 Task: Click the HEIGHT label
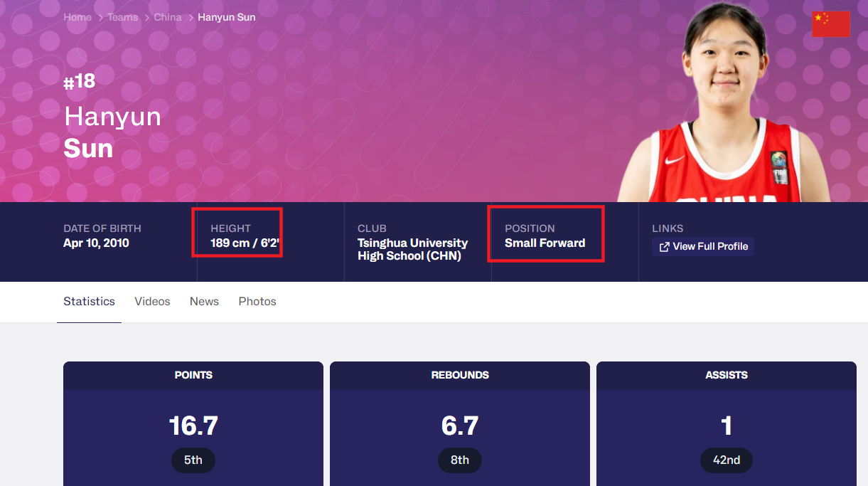point(230,228)
